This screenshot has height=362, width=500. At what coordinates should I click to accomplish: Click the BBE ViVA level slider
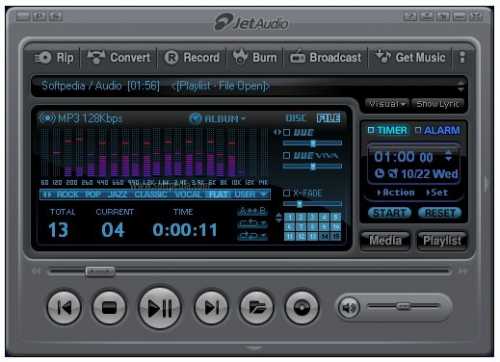pos(312,166)
